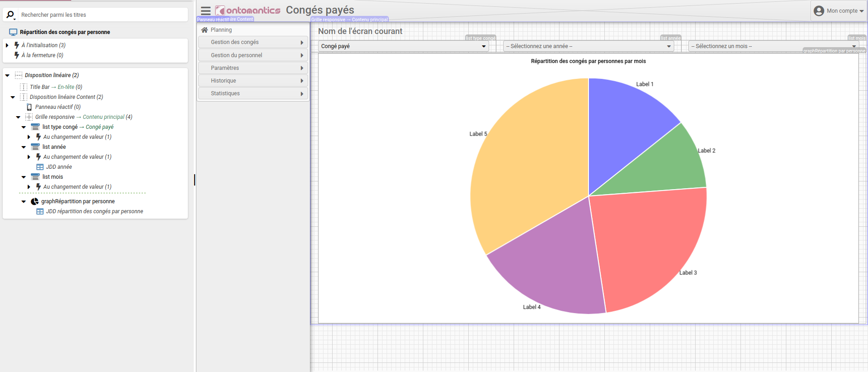Open the Congé payé dropdown
This screenshot has width=868, height=372.
click(403, 46)
